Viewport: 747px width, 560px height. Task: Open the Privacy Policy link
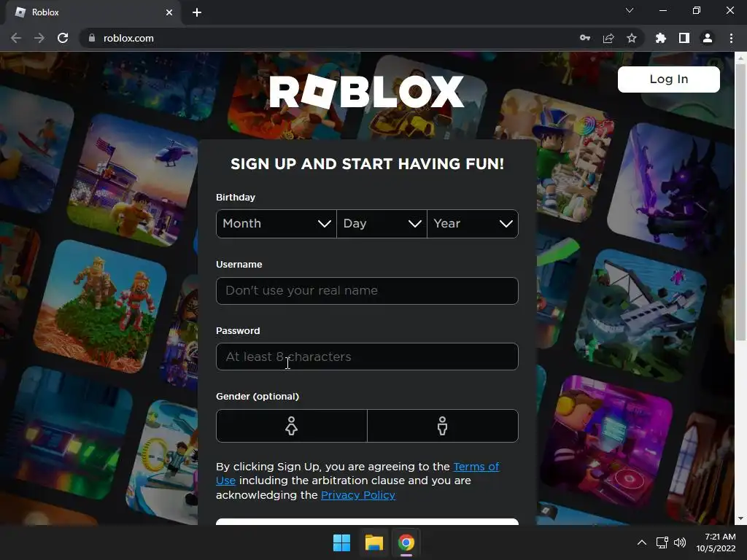click(x=357, y=495)
